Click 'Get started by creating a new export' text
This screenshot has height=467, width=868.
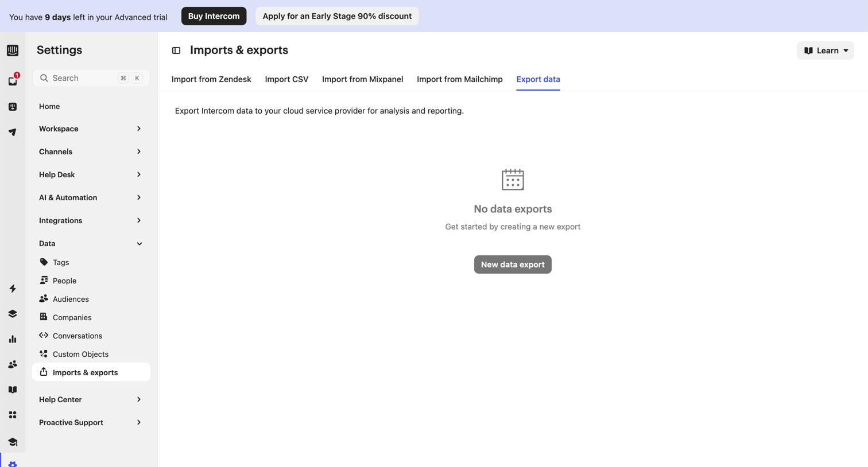point(513,227)
